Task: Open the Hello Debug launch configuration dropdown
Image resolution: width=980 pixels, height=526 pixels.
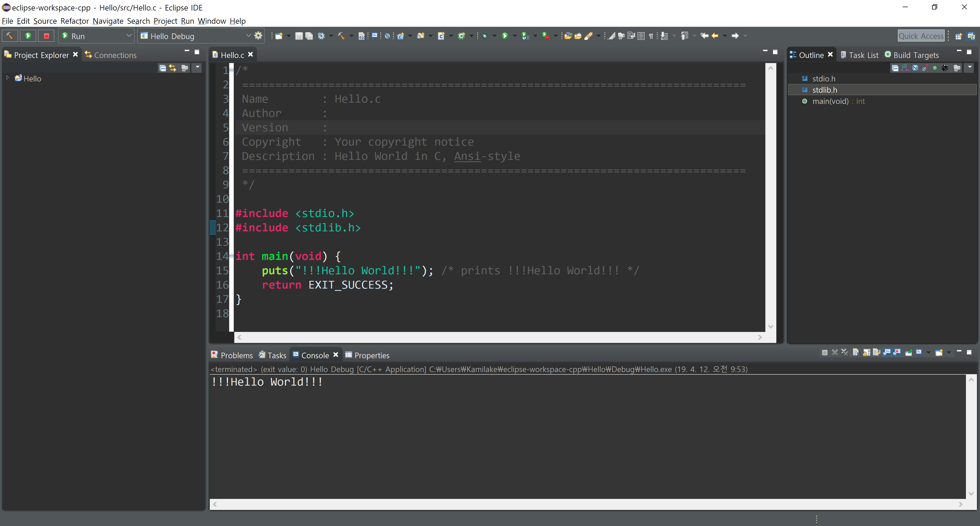Action: pos(248,36)
